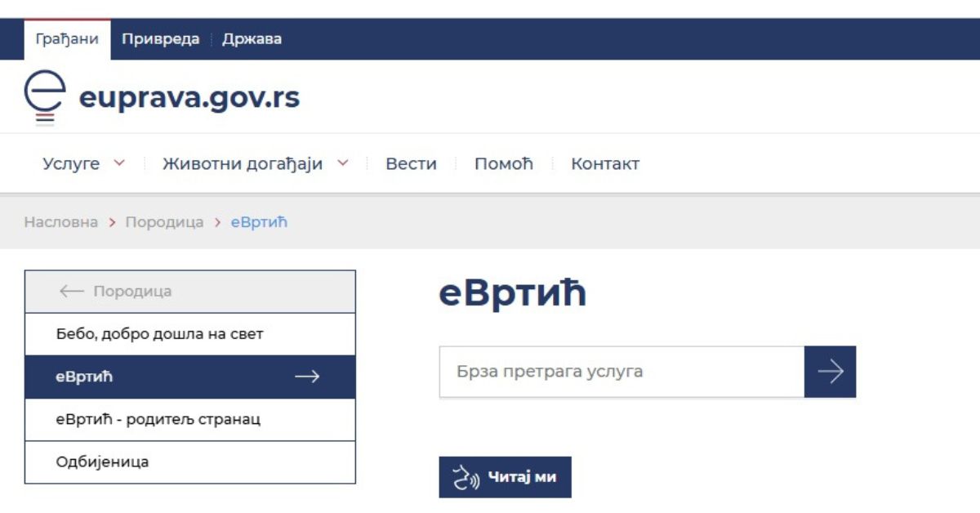
Task: Navigate to the Породица breadcrumb
Action: (x=164, y=221)
